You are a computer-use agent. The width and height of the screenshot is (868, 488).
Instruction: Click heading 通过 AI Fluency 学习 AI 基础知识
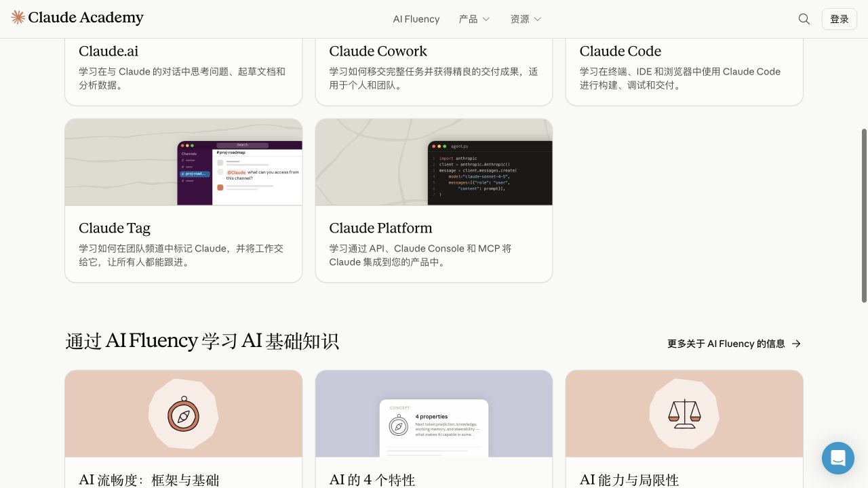pyautogui.click(x=202, y=340)
